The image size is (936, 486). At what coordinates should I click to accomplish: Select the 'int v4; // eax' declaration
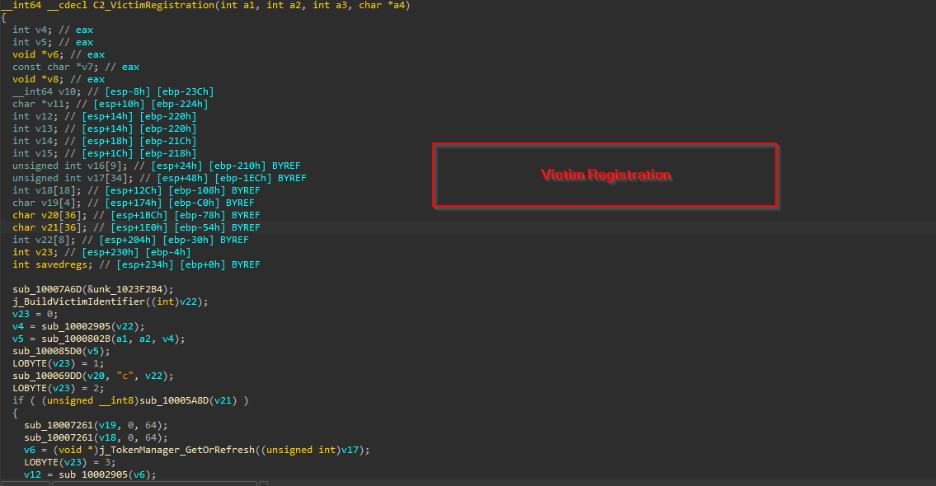click(x=53, y=30)
